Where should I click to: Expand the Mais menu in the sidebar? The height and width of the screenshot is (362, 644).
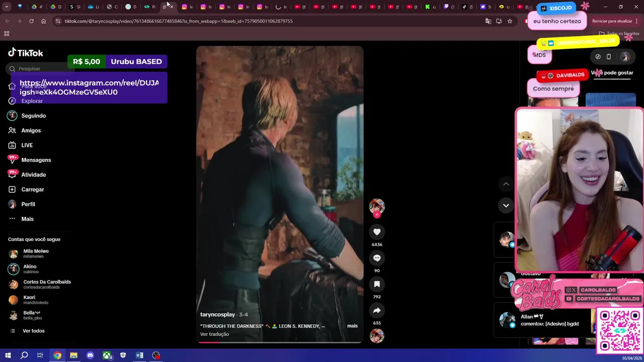point(27,219)
